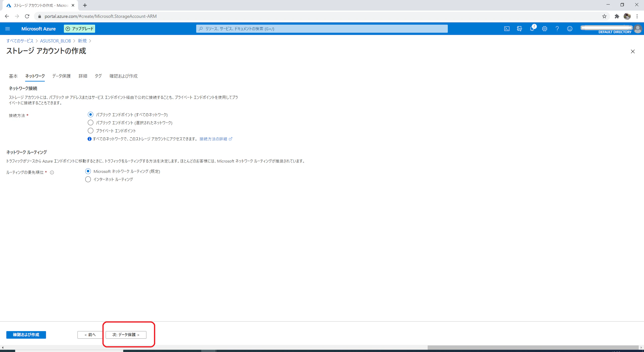The image size is (644, 352).
Task: Open the directory and subscription filter icon
Action: [519, 29]
